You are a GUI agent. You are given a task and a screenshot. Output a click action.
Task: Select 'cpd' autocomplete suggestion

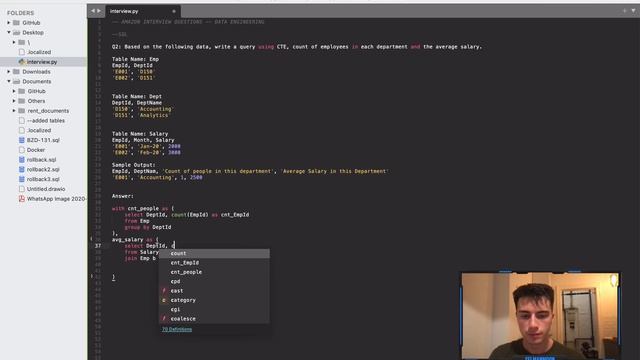click(214, 282)
